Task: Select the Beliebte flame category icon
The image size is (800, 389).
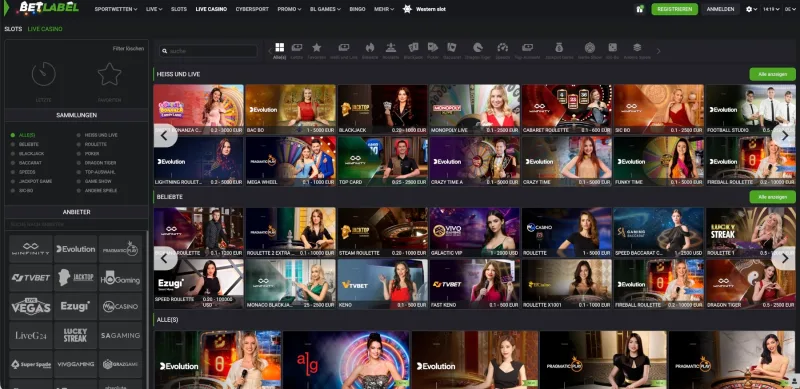Action: [370, 47]
